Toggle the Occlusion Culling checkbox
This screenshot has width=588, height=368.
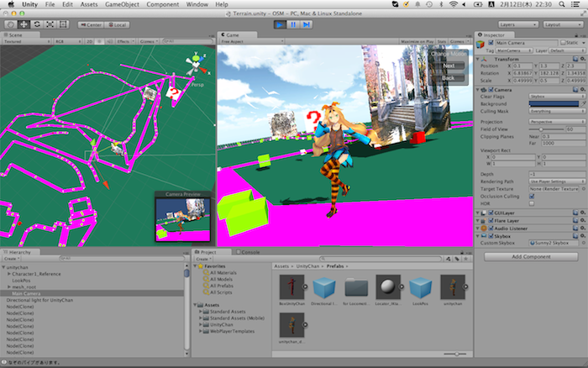point(532,197)
